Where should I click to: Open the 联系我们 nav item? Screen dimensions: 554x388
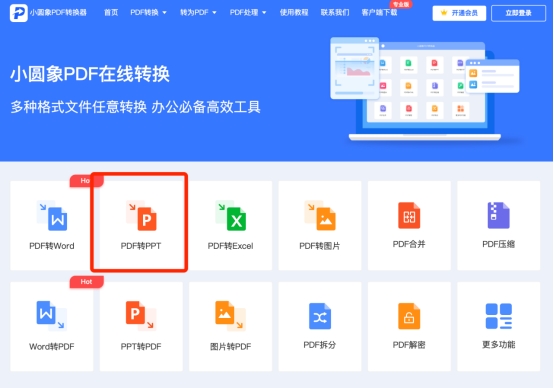(x=335, y=12)
